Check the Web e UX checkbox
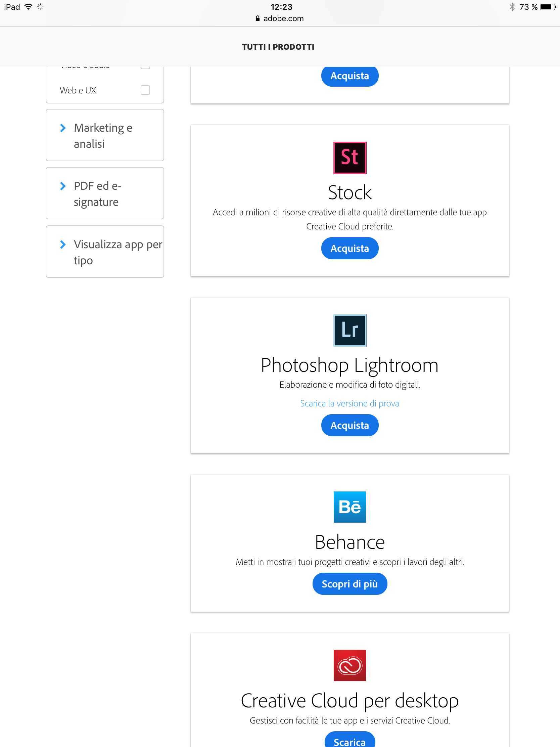Viewport: 560px width, 747px height. (x=145, y=90)
